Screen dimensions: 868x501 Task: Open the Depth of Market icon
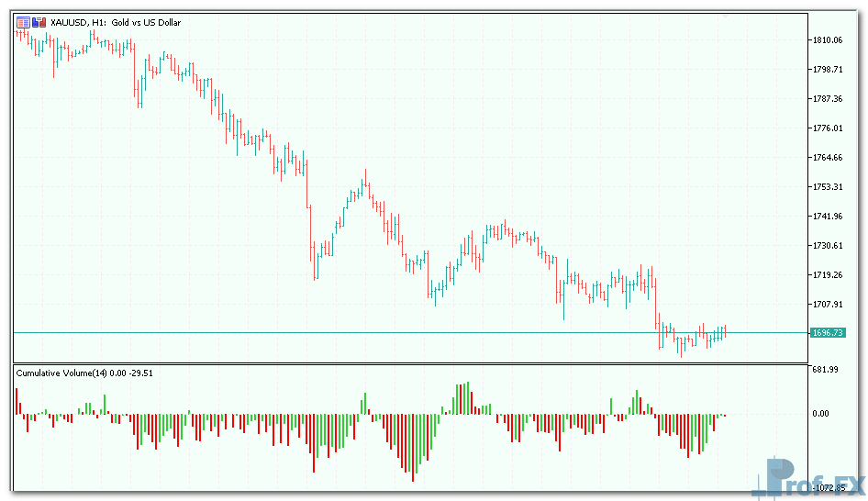38,22
